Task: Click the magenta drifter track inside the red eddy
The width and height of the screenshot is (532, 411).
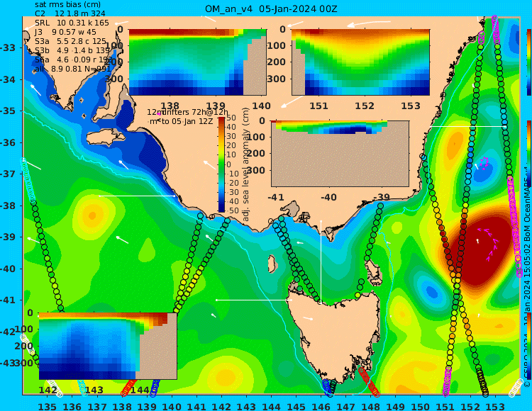Action: pos(489,244)
